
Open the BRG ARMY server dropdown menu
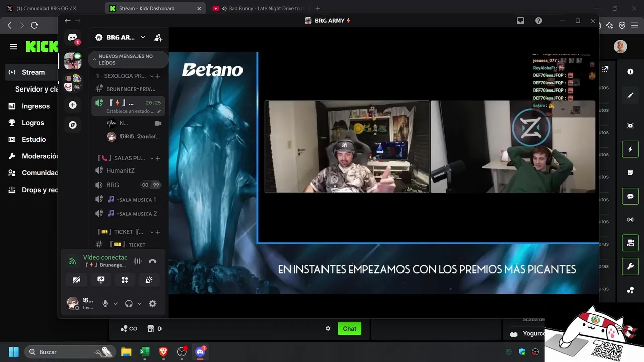coord(143,37)
